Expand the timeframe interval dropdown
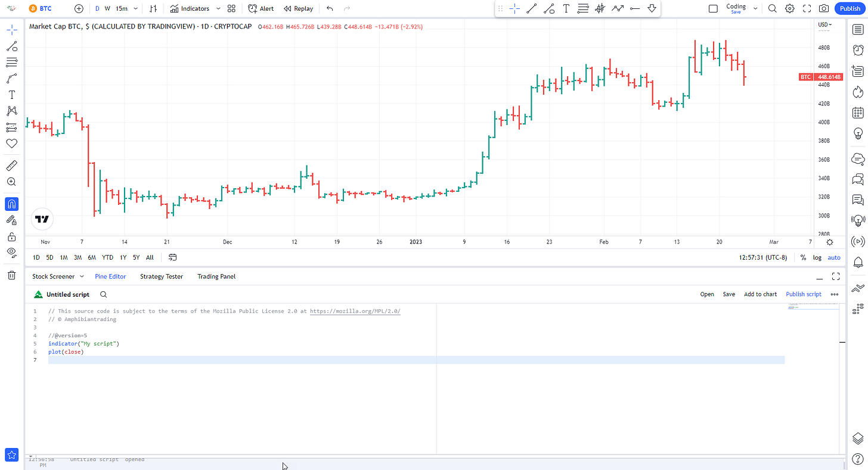 point(137,8)
